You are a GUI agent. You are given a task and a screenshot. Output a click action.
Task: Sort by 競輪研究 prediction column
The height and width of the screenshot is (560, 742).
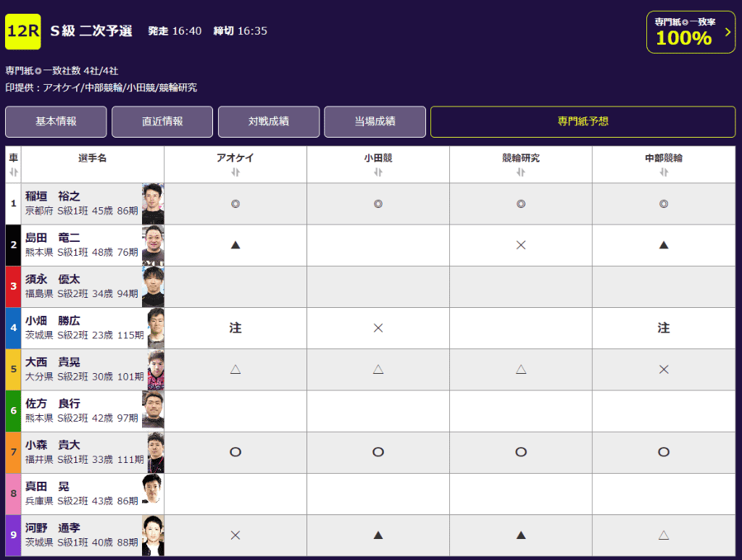(x=520, y=172)
